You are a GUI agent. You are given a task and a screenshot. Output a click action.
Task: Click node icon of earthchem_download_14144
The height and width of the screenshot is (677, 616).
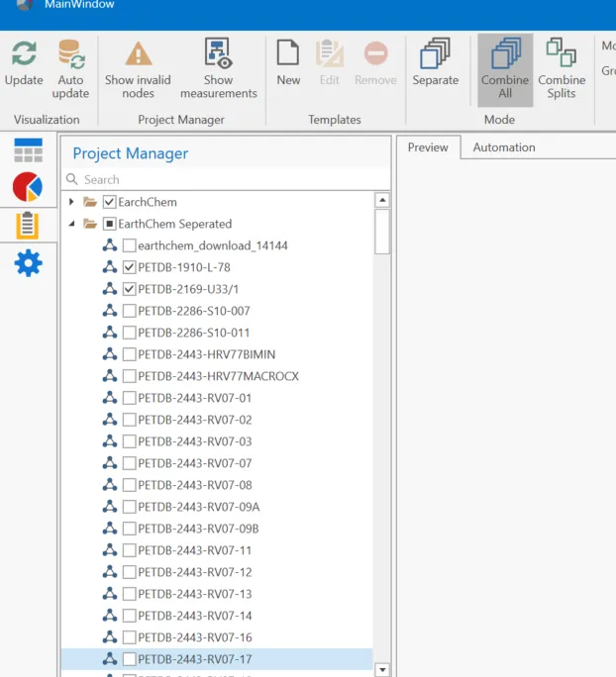110,245
